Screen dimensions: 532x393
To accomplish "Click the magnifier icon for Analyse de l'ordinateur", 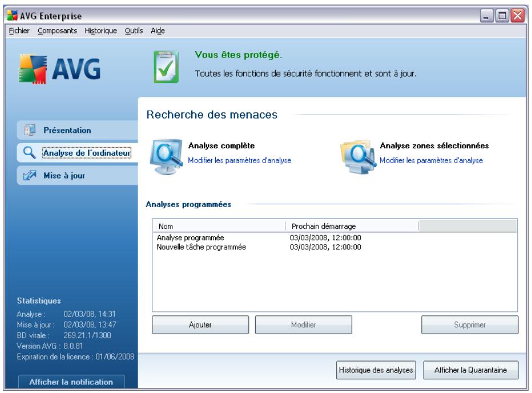I will pos(29,153).
